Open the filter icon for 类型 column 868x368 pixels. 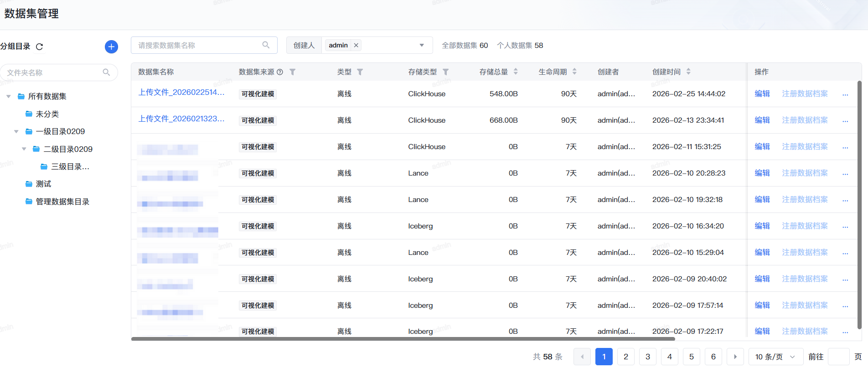point(360,72)
